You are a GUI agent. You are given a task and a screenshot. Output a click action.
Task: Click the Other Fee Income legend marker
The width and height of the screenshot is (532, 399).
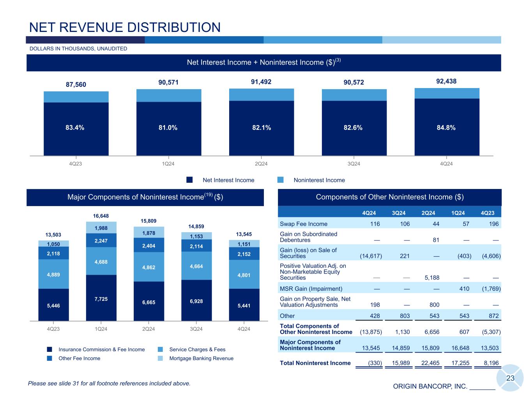tap(49, 358)
